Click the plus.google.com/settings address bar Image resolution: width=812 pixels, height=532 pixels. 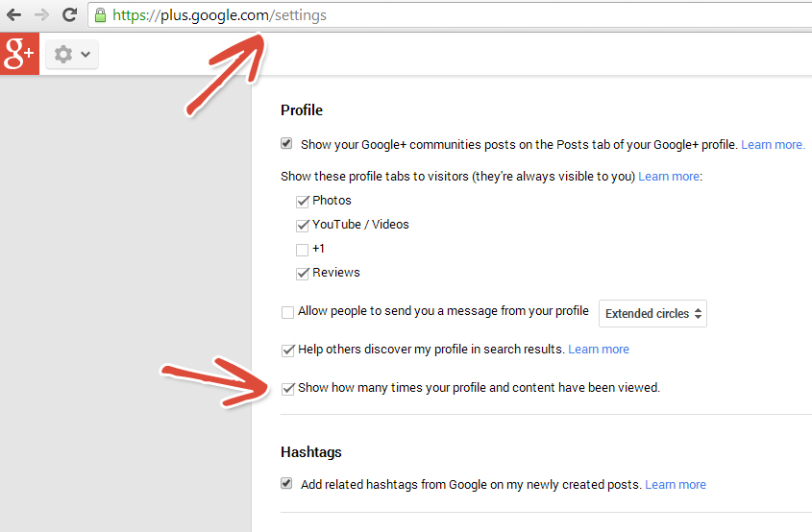(450, 15)
